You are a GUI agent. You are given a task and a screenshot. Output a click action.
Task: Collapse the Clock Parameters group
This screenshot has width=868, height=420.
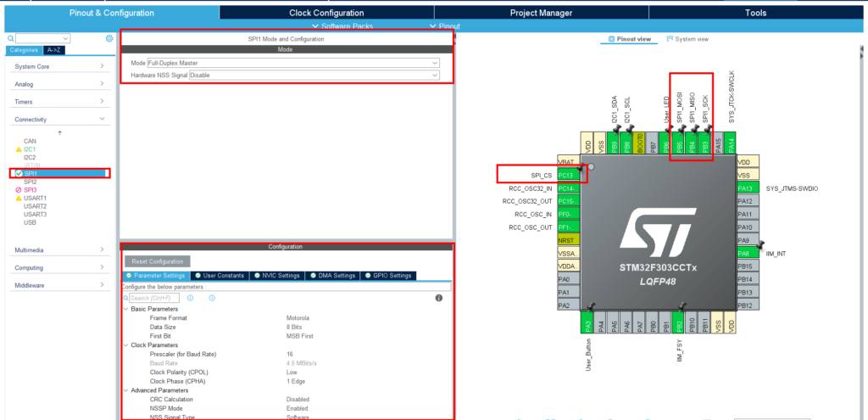(x=125, y=345)
